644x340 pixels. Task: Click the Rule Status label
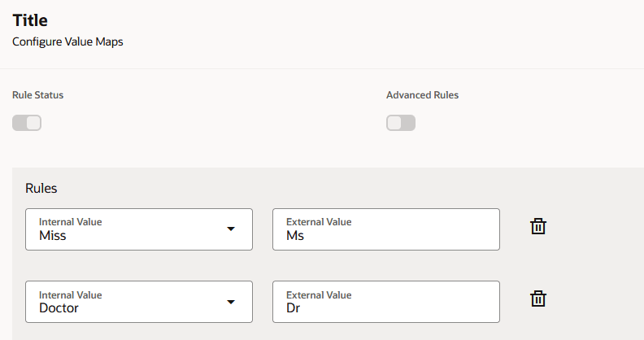point(37,95)
